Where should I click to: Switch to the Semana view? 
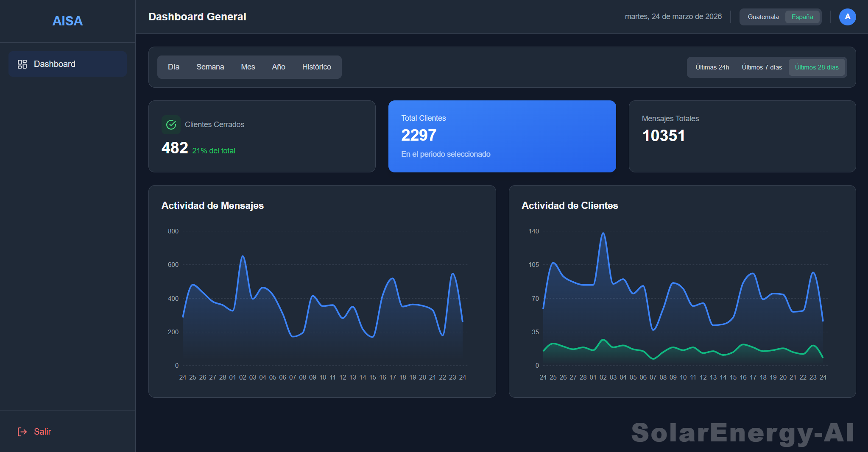[210, 67]
